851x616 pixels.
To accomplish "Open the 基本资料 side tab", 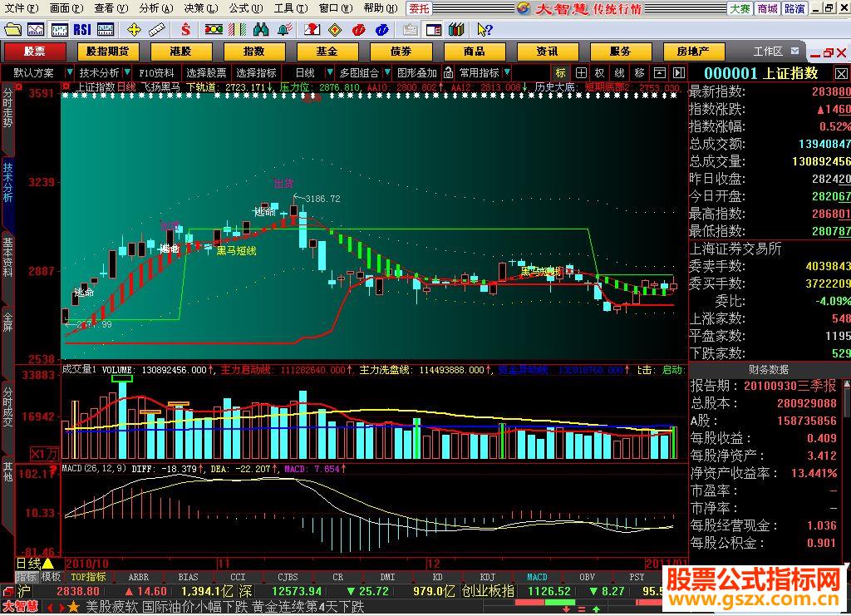I will [7, 257].
